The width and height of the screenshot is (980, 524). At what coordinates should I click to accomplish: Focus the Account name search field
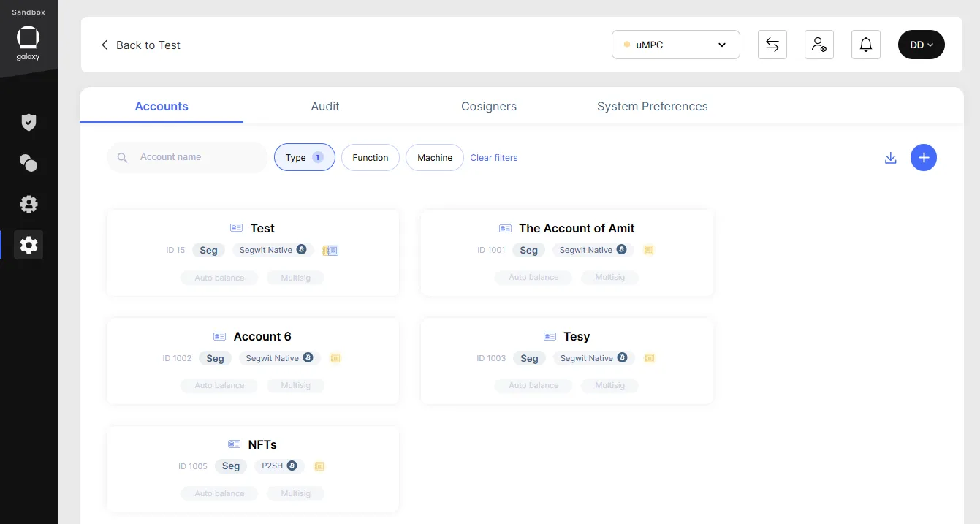[x=187, y=157]
